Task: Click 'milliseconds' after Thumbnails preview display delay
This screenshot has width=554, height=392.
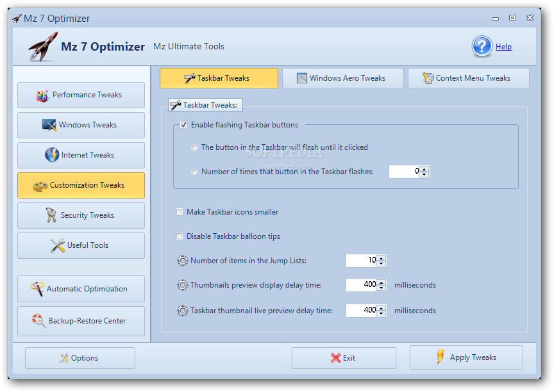Action: pyautogui.click(x=415, y=285)
